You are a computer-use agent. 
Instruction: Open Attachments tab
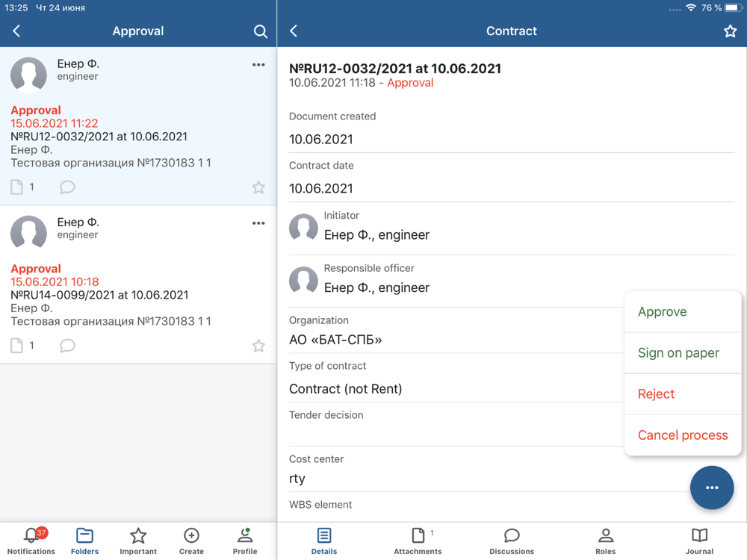(x=418, y=541)
